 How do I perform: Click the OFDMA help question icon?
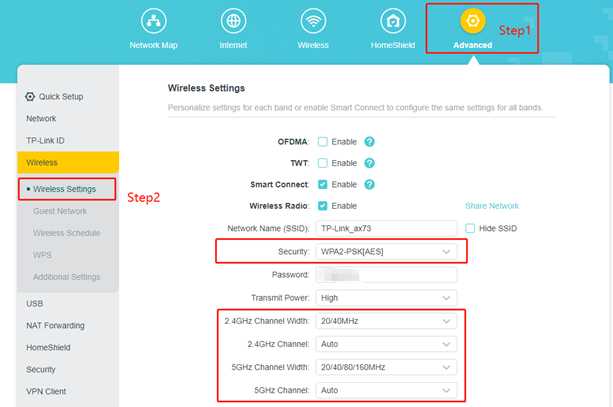tap(370, 142)
